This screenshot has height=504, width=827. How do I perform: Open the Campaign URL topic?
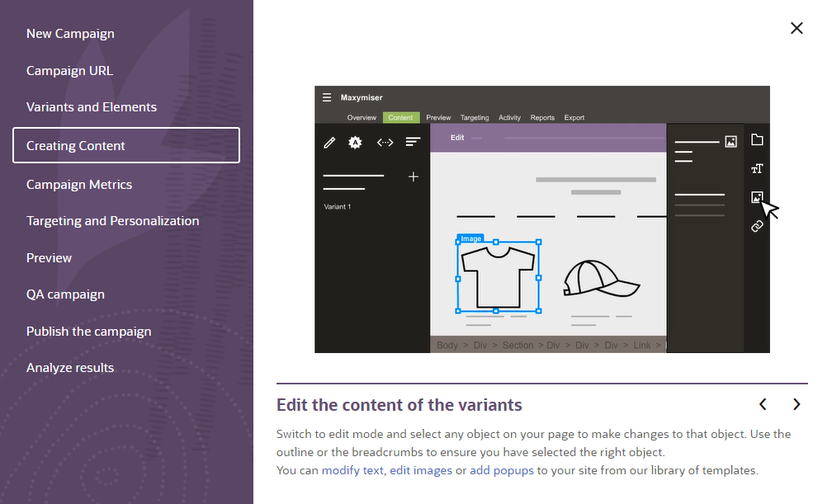pyautogui.click(x=69, y=71)
